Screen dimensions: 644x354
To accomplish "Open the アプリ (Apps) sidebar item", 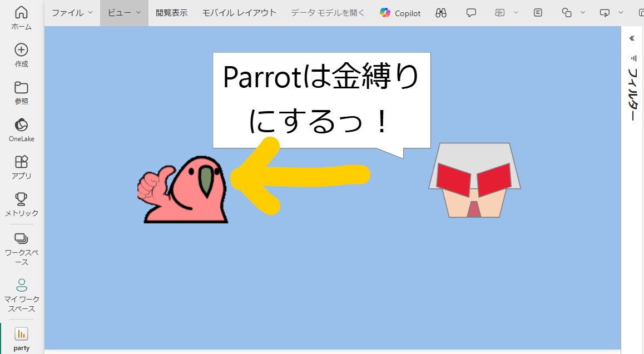I will point(21,167).
